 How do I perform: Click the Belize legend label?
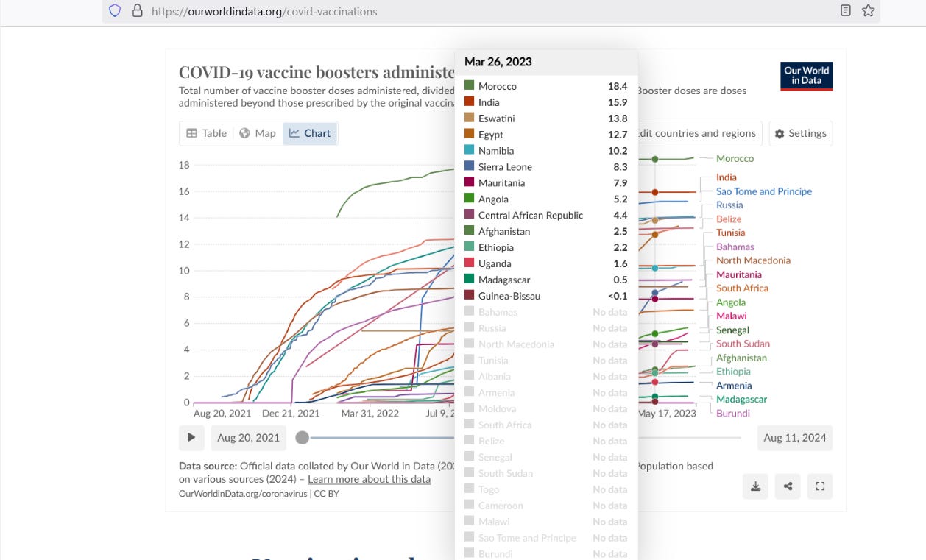pyautogui.click(x=729, y=219)
